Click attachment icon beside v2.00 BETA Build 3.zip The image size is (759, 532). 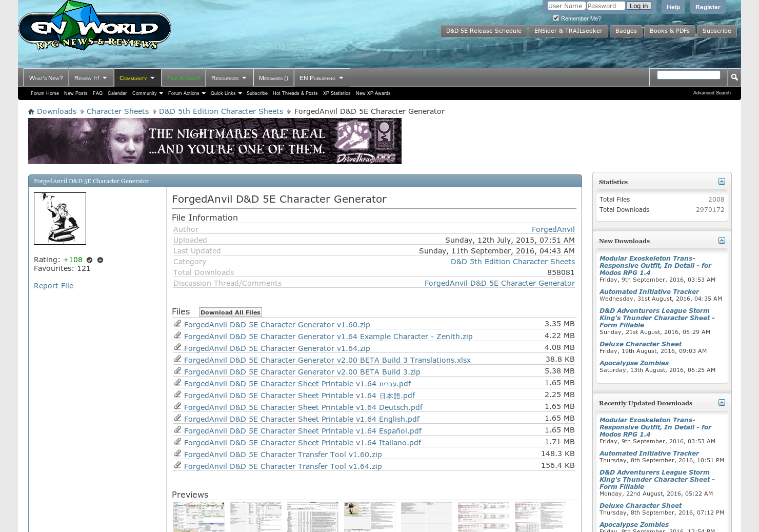click(177, 371)
